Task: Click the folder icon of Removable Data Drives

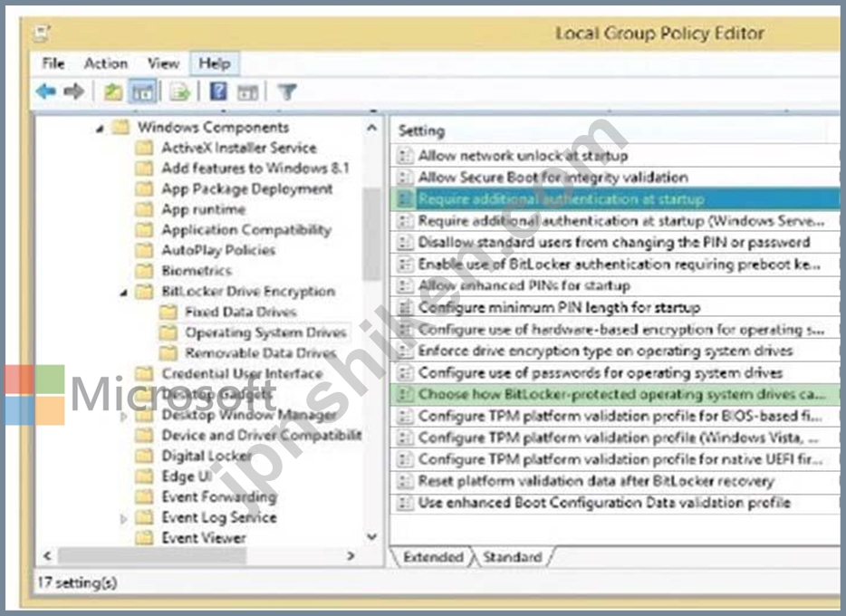Action: pos(168,352)
